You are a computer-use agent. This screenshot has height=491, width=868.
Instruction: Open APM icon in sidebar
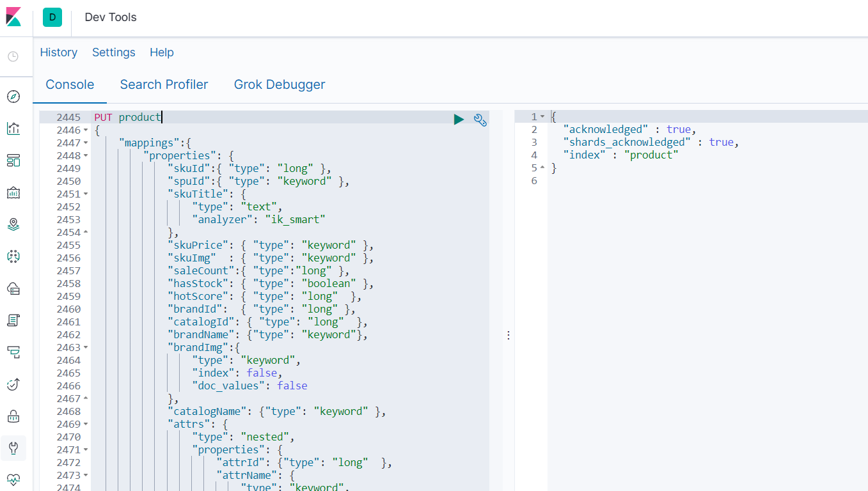(x=13, y=352)
